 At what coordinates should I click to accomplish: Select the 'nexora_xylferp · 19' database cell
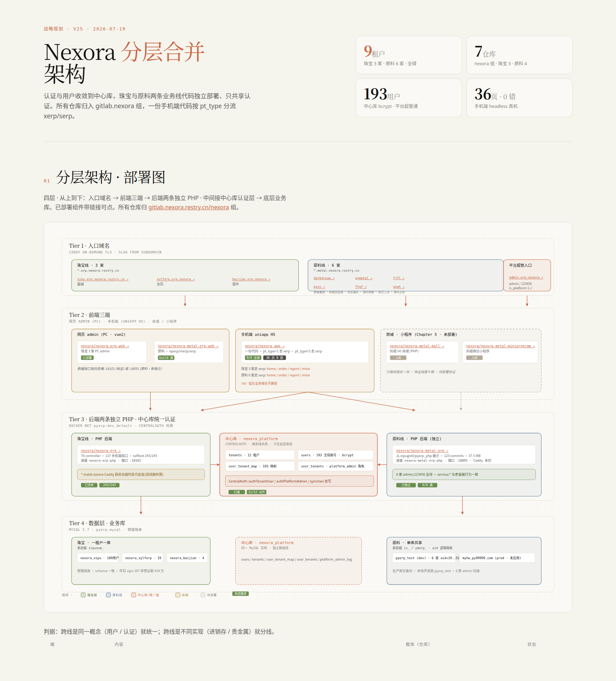pyautogui.click(x=143, y=558)
